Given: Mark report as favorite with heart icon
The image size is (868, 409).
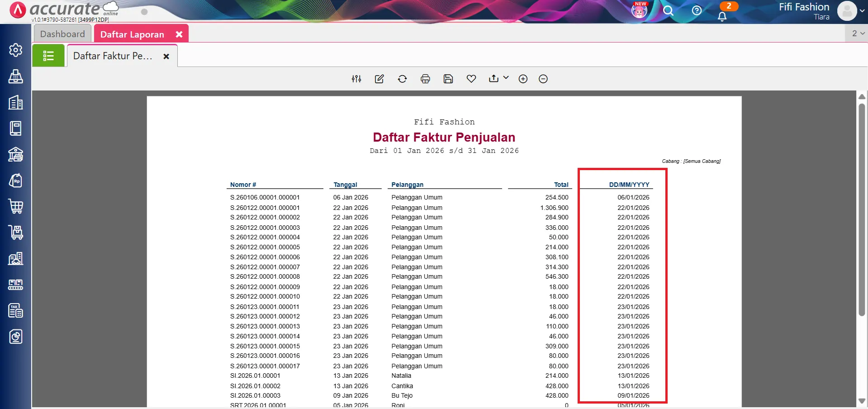Looking at the screenshot, I should [471, 79].
